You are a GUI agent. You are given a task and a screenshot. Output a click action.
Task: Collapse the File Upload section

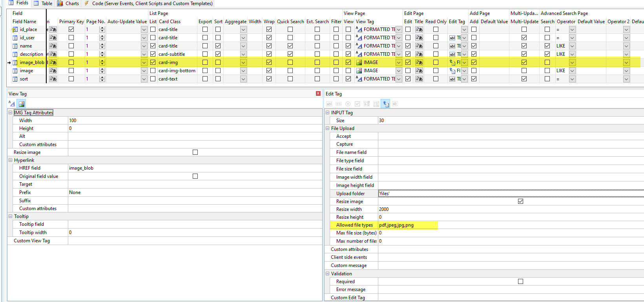tap(327, 128)
